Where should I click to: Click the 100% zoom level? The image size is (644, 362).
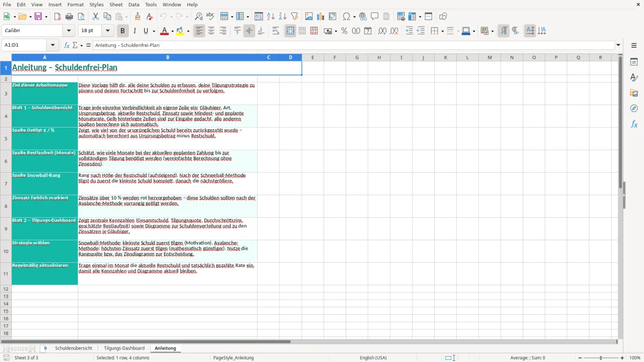coord(635,358)
